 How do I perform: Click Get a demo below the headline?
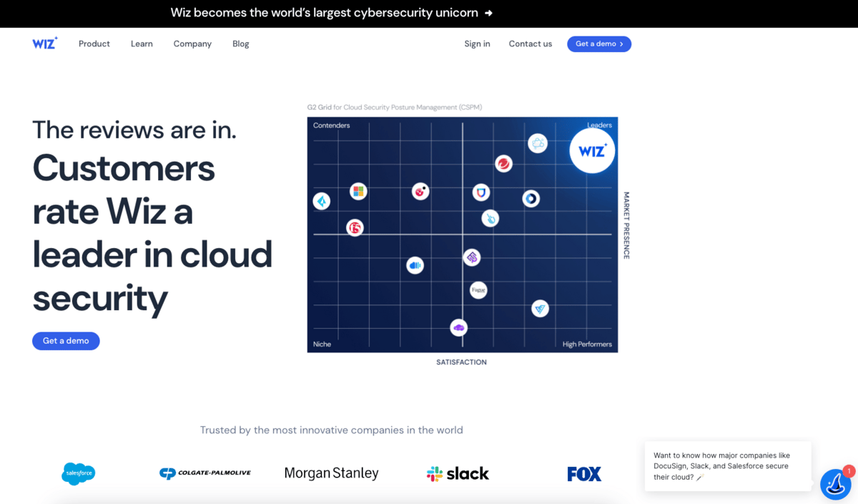point(66,341)
